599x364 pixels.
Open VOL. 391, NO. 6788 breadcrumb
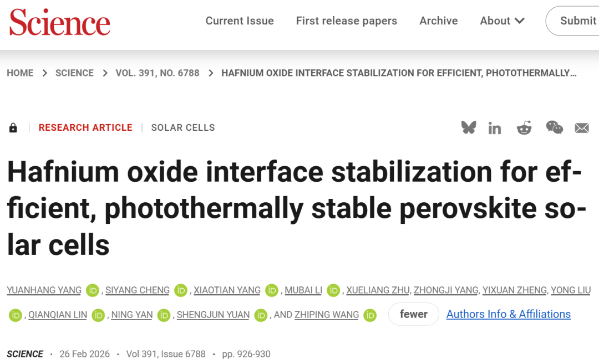pos(158,73)
